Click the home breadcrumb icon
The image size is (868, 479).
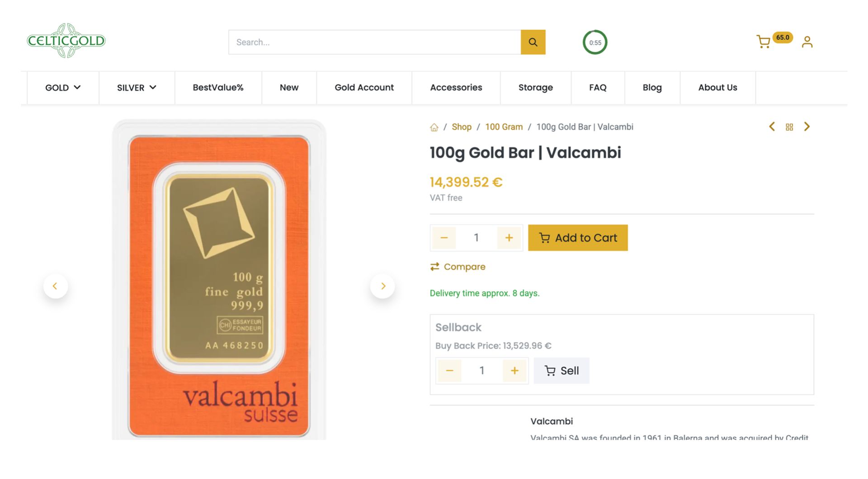pyautogui.click(x=434, y=127)
